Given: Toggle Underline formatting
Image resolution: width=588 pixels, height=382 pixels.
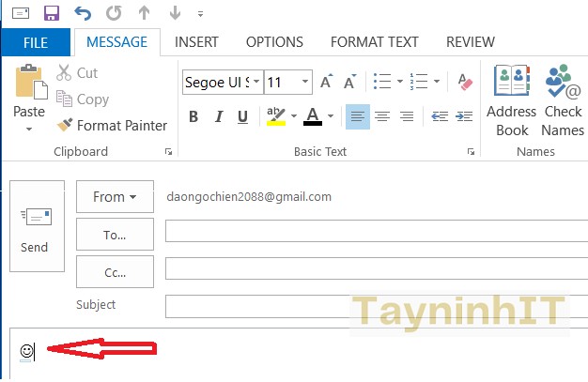Looking at the screenshot, I should [243, 117].
